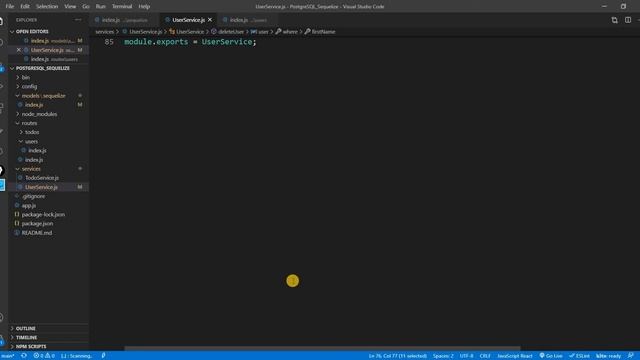Select the JavaScript React language mode

coord(515,356)
